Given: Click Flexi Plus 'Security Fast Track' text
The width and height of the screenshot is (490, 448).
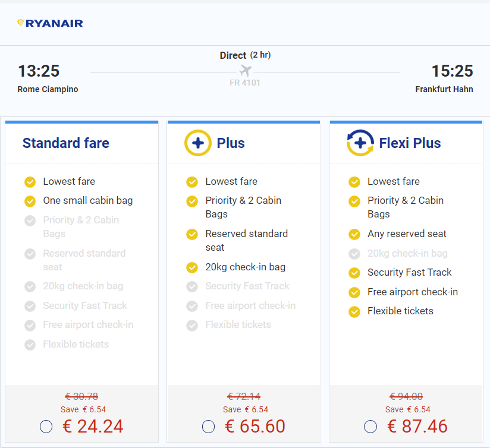Looking at the screenshot, I should pyautogui.click(x=409, y=273).
